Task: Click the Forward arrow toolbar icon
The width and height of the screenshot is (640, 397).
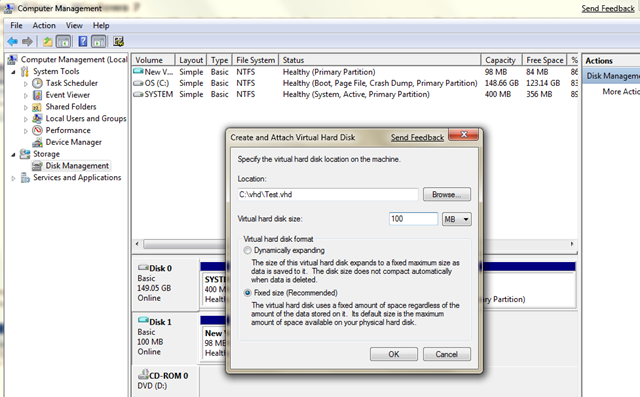Action: pos(27,41)
